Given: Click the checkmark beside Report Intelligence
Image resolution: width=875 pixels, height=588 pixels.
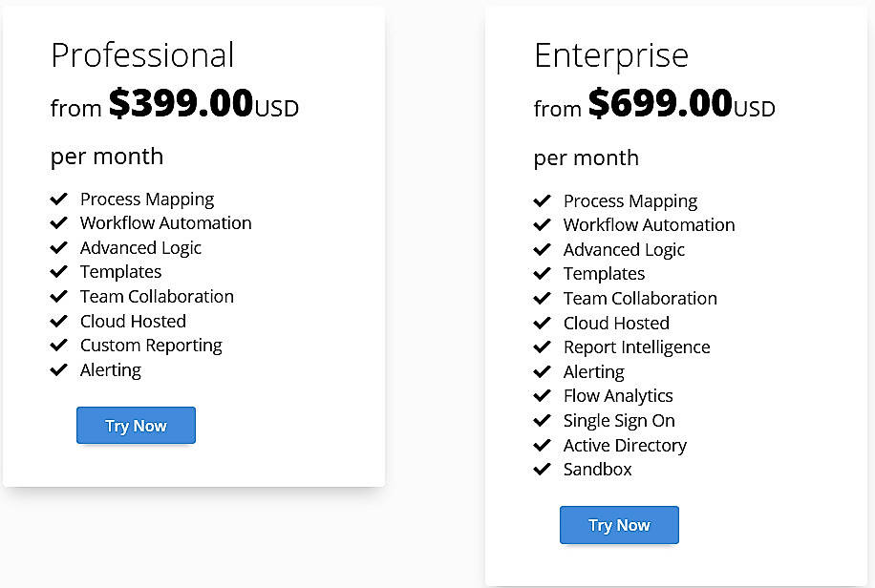Looking at the screenshot, I should pyautogui.click(x=543, y=346).
